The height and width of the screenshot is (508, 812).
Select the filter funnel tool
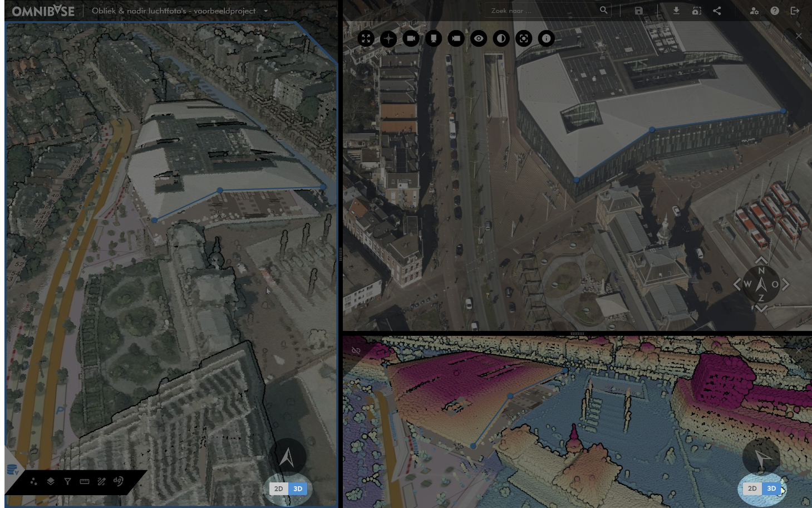tap(67, 481)
